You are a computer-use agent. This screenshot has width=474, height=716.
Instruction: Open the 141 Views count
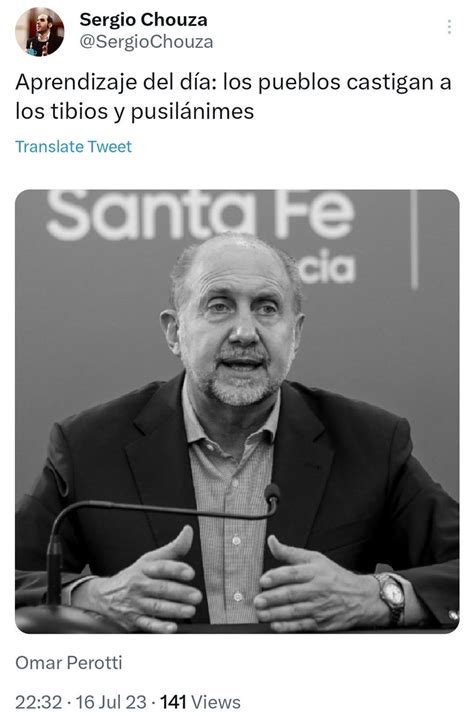[x=200, y=702]
